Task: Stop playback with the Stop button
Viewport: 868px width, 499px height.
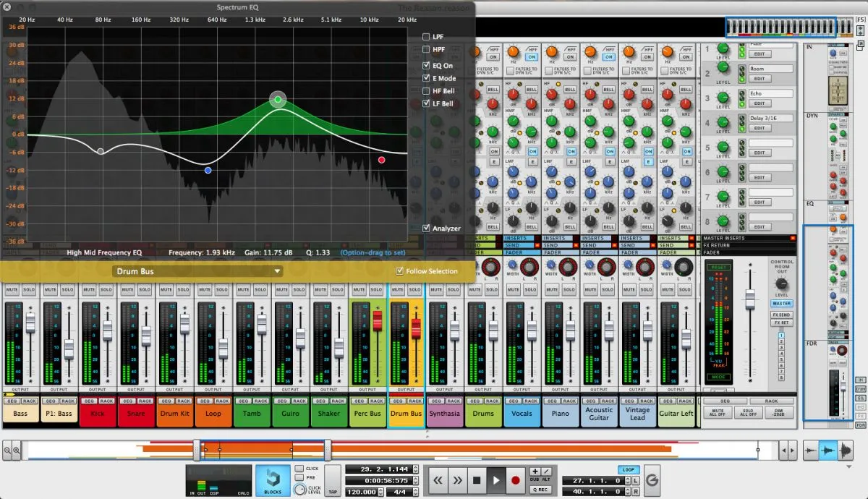Action: click(x=477, y=479)
